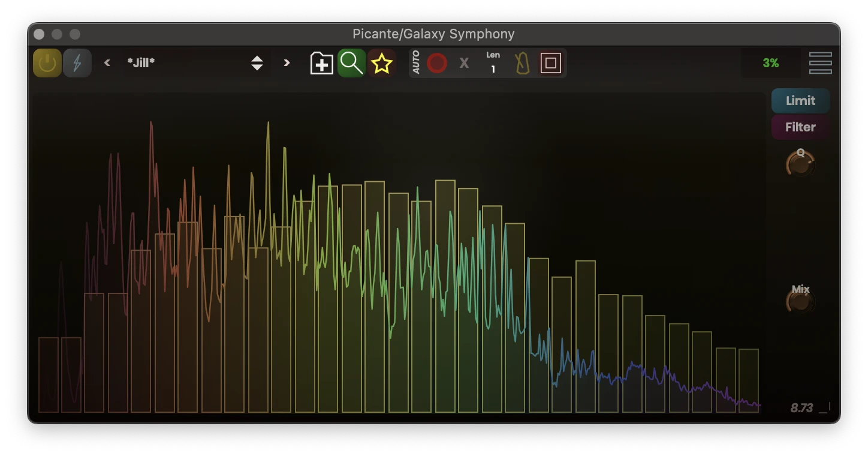Toggle the yellow power bypass button

click(47, 63)
